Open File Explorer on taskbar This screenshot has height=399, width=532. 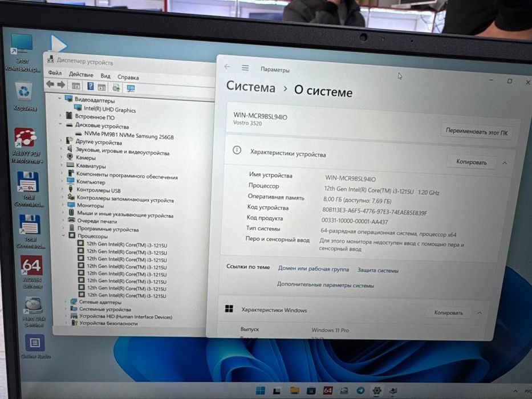tap(294, 390)
